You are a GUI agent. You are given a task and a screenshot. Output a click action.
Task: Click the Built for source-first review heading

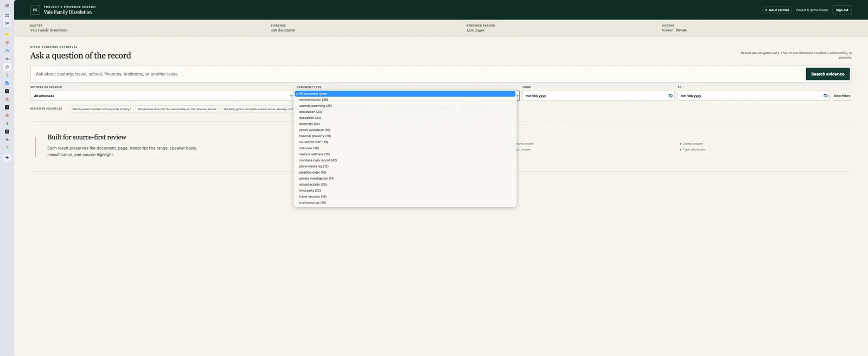click(x=87, y=137)
